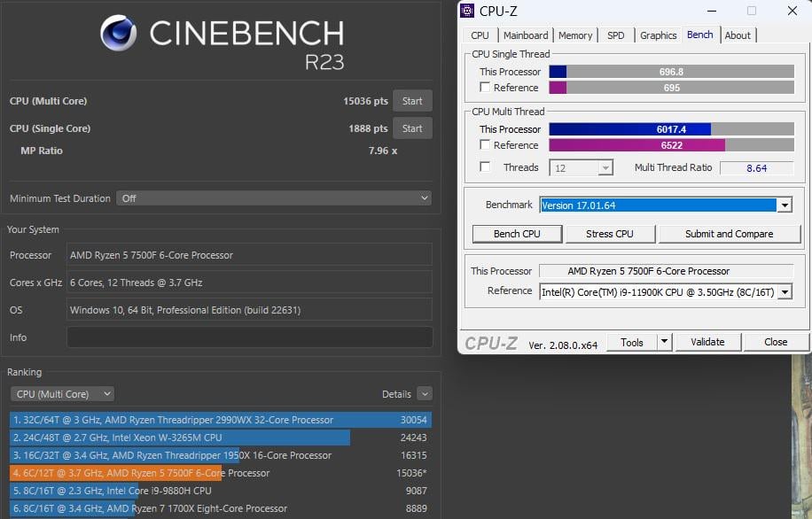Screen dimensions: 812x519
Task: Close the CPU-Z window with X
Action: (x=792, y=11)
